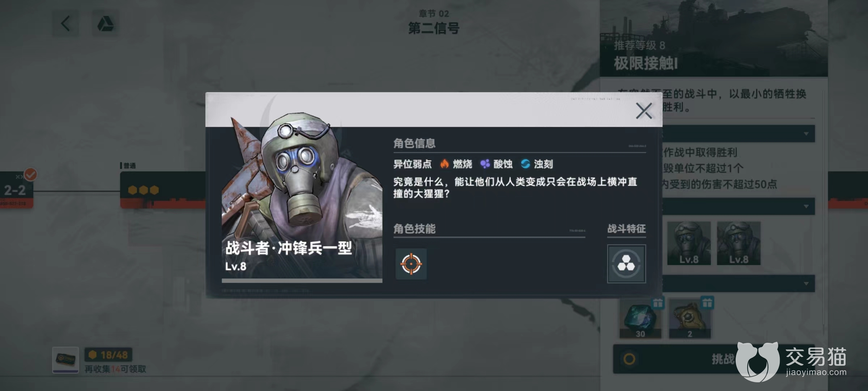
Task: Tap the 燃烧 flame weakness icon
Action: coord(444,164)
